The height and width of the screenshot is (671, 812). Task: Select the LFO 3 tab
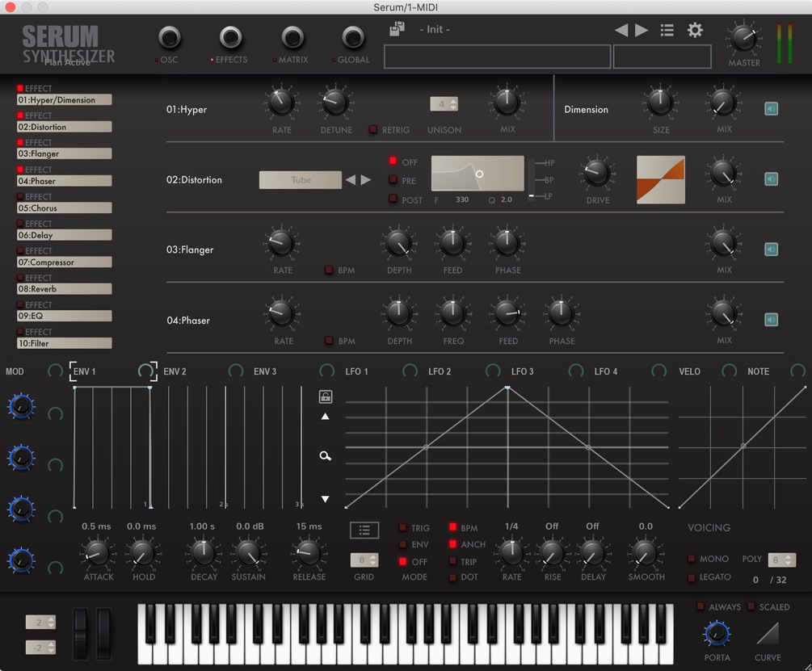(522, 371)
